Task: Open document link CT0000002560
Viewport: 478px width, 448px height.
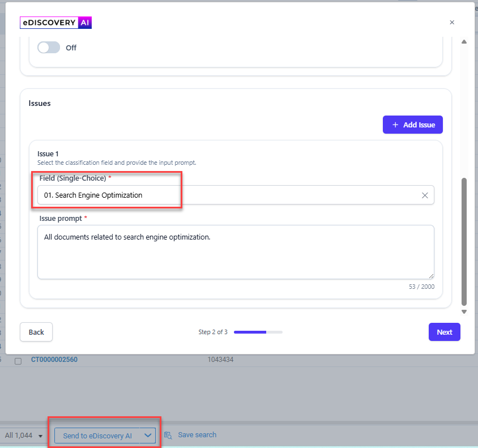Action: (54, 360)
